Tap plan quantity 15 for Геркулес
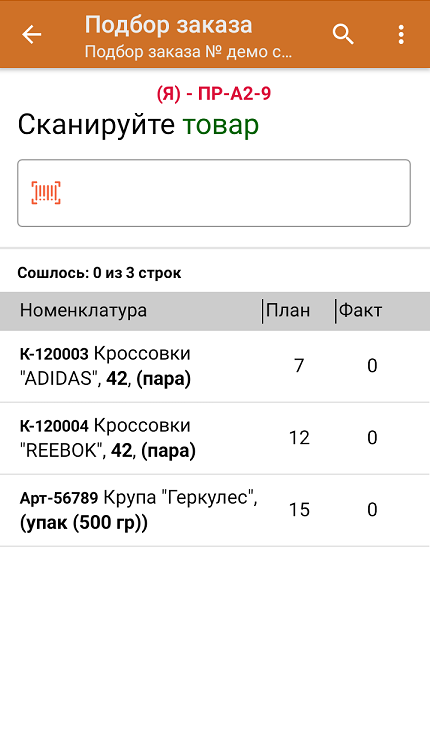The image size is (430, 740). point(299,510)
